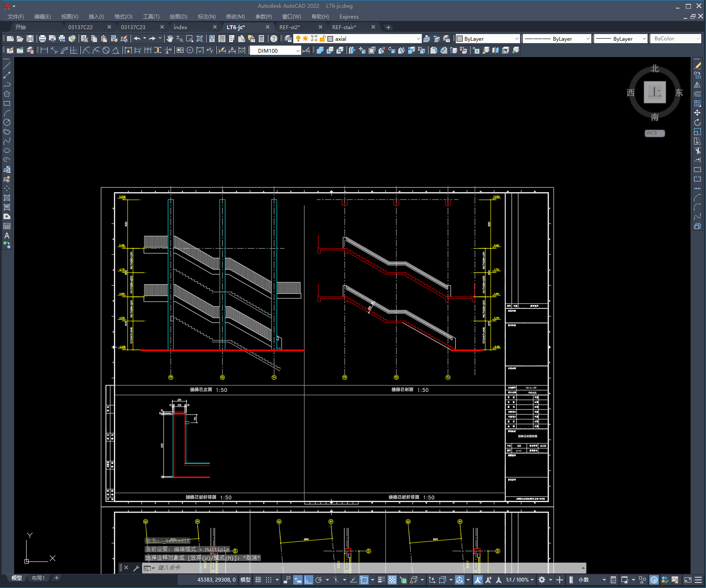This screenshot has width=706, height=588.
Task: Click the workspace switching gear icon
Action: pos(542,580)
